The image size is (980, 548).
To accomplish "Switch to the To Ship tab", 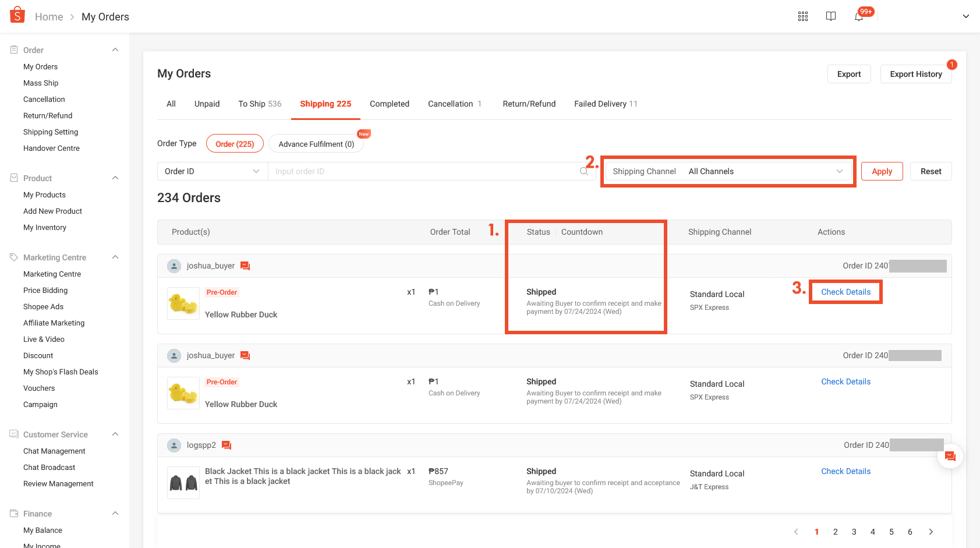I will tap(260, 104).
